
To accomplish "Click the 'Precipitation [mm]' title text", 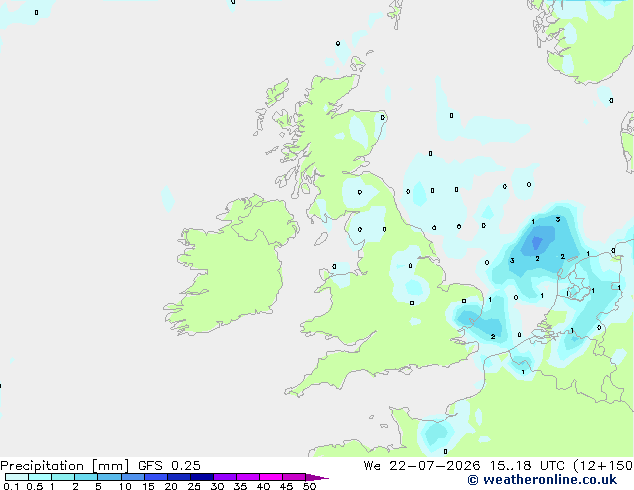I will 65,466.
